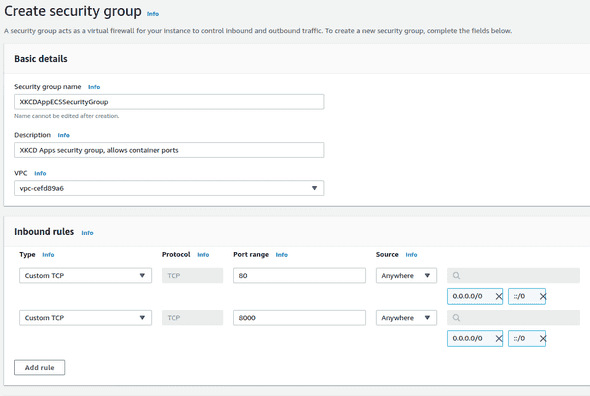This screenshot has width=590, height=396.
Task: Open Info link next to Description
Action: 64,135
